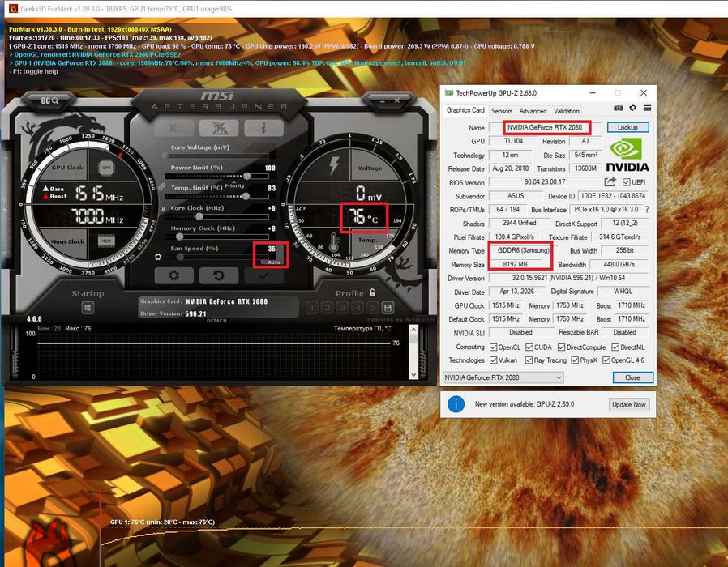Click the Core Voltage slider handle
Image resolution: width=728 pixels, height=567 pixels.
point(165,156)
